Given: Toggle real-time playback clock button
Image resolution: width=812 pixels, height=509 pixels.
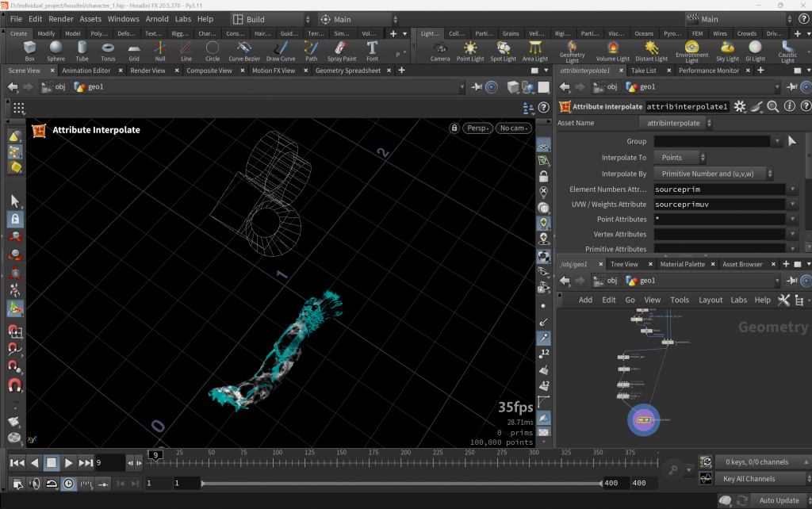Looking at the screenshot, I should click(x=68, y=483).
